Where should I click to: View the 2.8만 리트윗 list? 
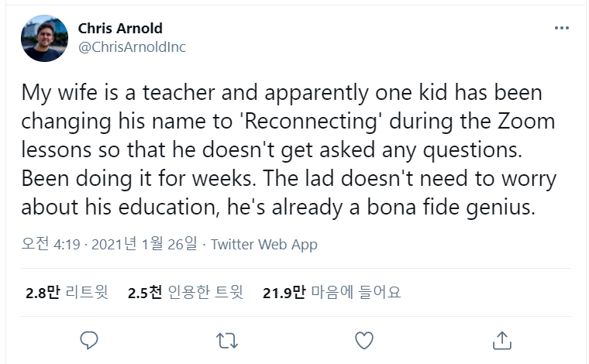coord(67,293)
